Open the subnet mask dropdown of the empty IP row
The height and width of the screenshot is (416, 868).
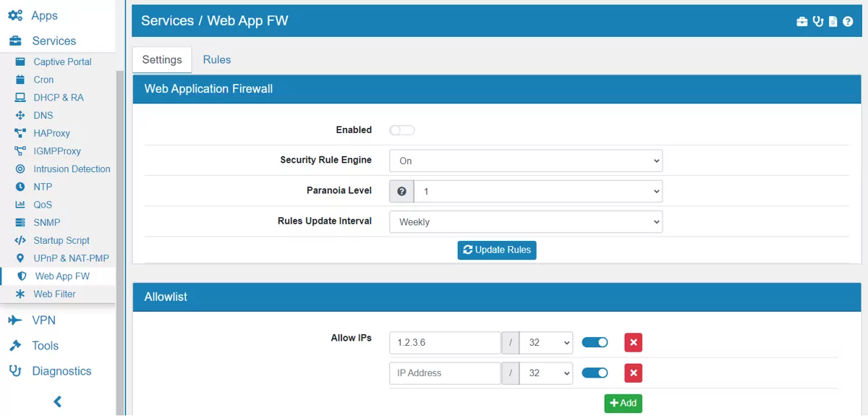545,373
